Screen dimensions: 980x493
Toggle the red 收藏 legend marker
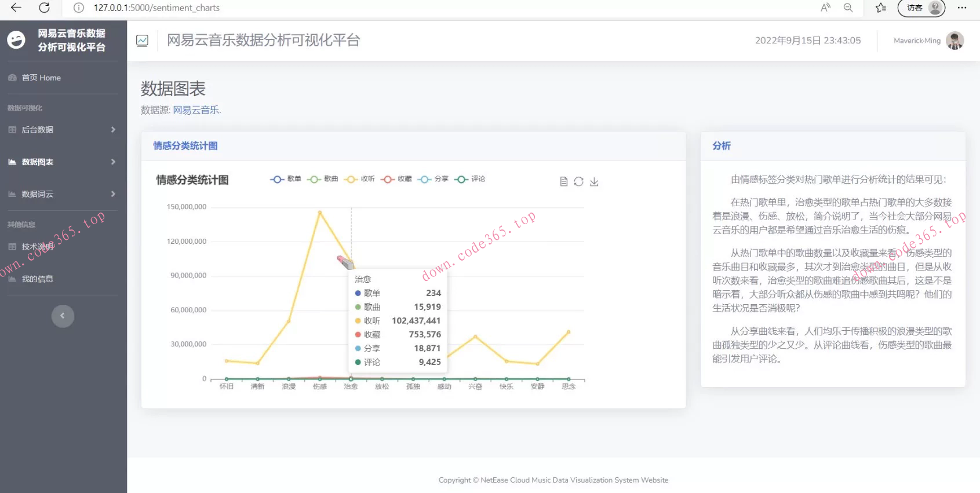tap(388, 179)
